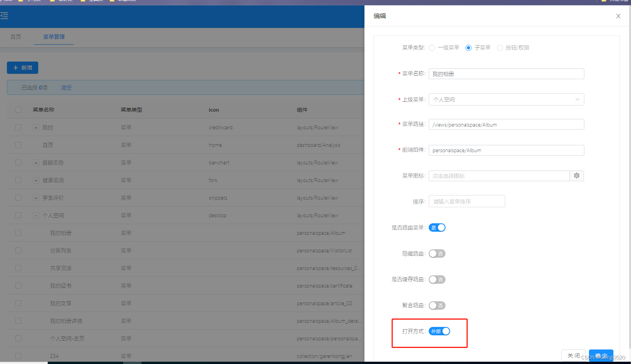This screenshot has width=631, height=364.
Task: Open the 上级菜单 dropdown showing 个人空间
Action: [506, 99]
